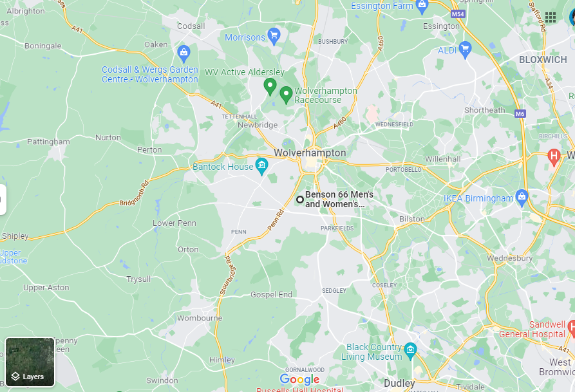Viewport: 575px width, 392px height.
Task: Click the Sandwell General Hospital label
Action: pyautogui.click(x=532, y=330)
